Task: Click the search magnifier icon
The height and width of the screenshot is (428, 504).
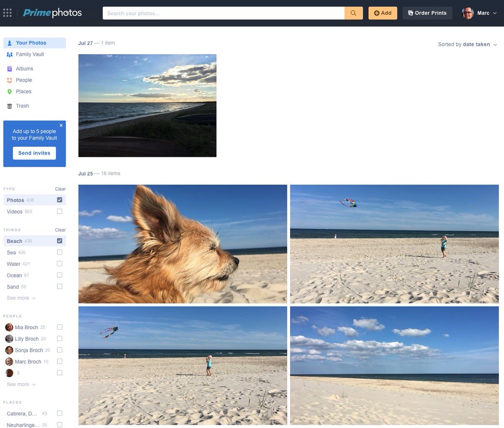Action: [x=353, y=13]
